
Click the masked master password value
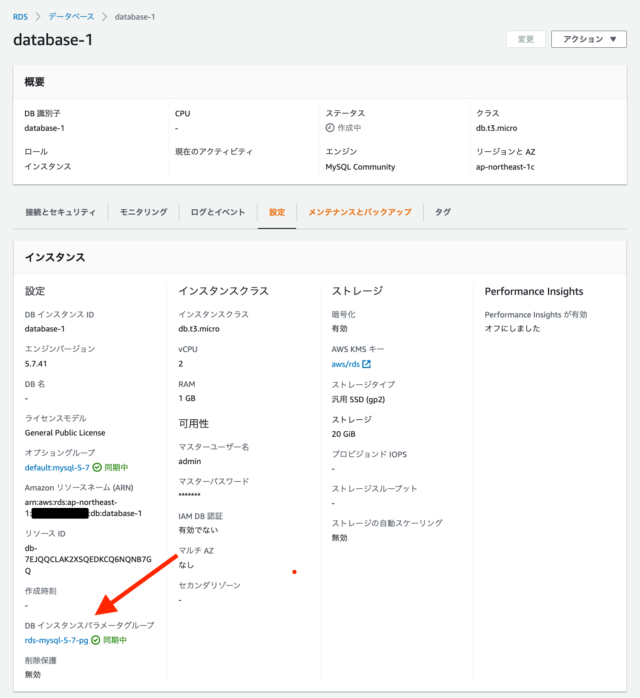click(x=189, y=495)
